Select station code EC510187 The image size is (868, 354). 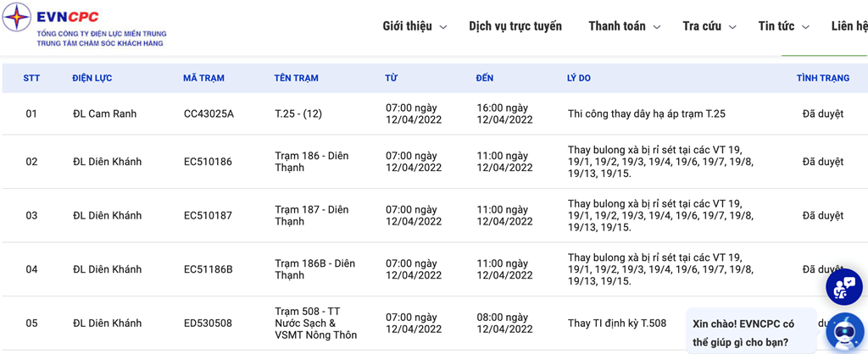pyautogui.click(x=208, y=215)
